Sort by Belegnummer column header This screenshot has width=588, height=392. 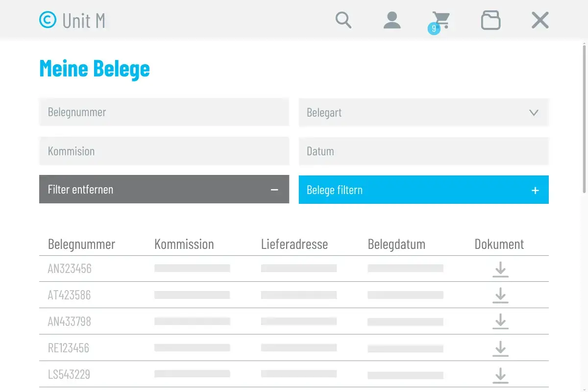[x=81, y=244]
